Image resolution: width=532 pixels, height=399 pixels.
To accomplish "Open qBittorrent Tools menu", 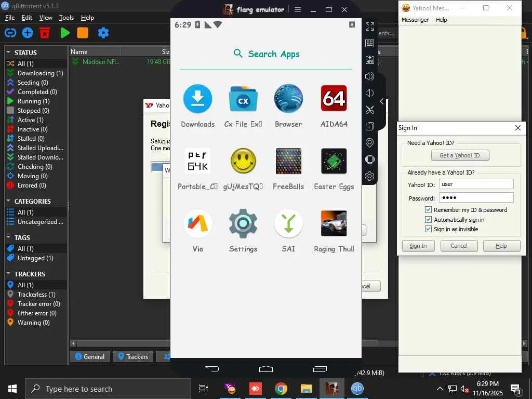I will click(66, 18).
